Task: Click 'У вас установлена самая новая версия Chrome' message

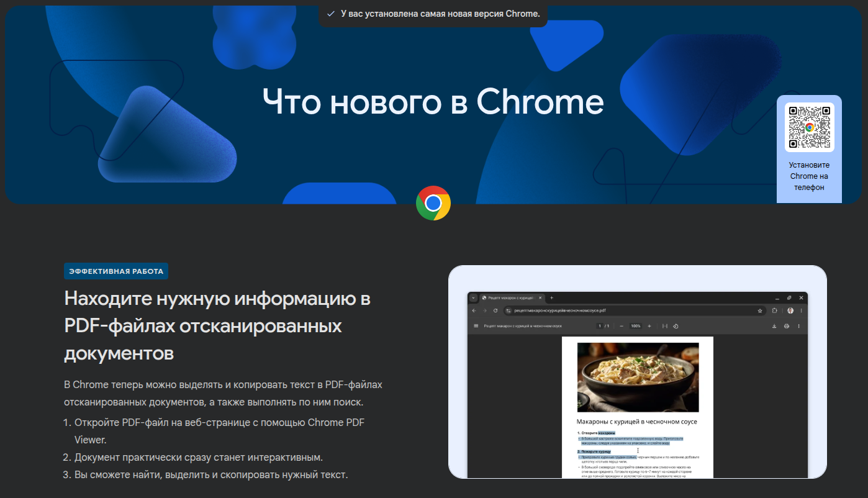Action: (x=440, y=14)
